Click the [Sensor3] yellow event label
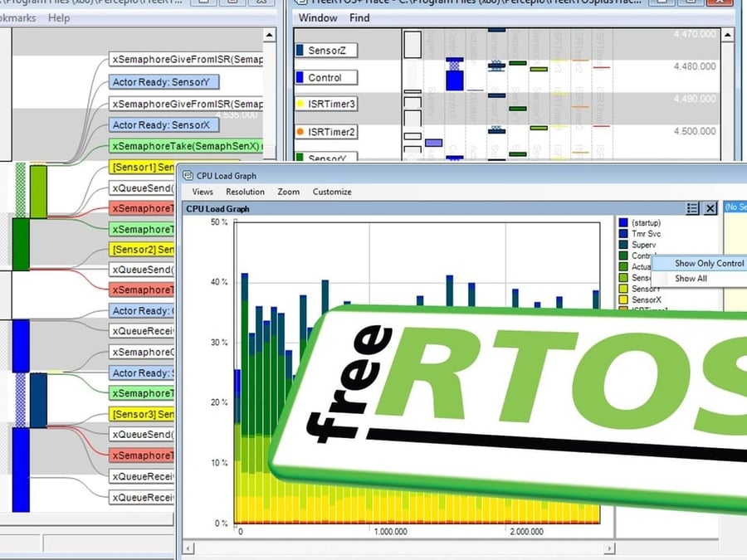The width and height of the screenshot is (747, 560). tap(142, 414)
